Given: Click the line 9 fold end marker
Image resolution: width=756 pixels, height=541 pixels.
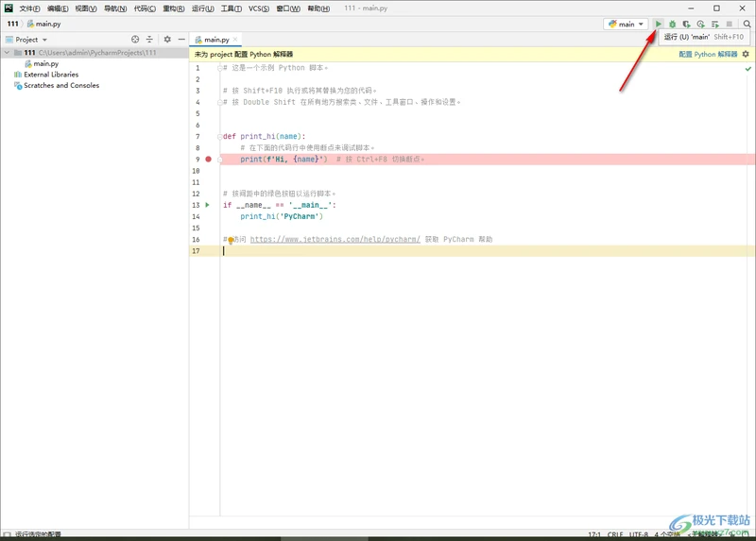Looking at the screenshot, I should click(220, 160).
